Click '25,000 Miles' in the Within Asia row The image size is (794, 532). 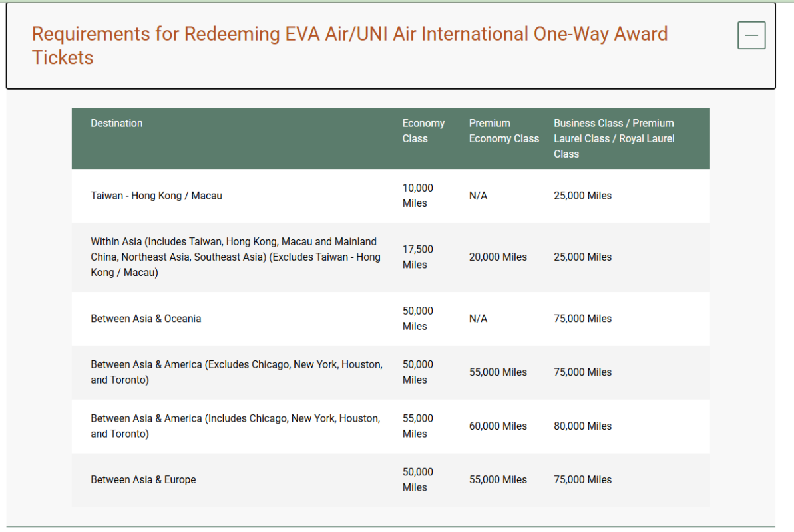tap(582, 257)
